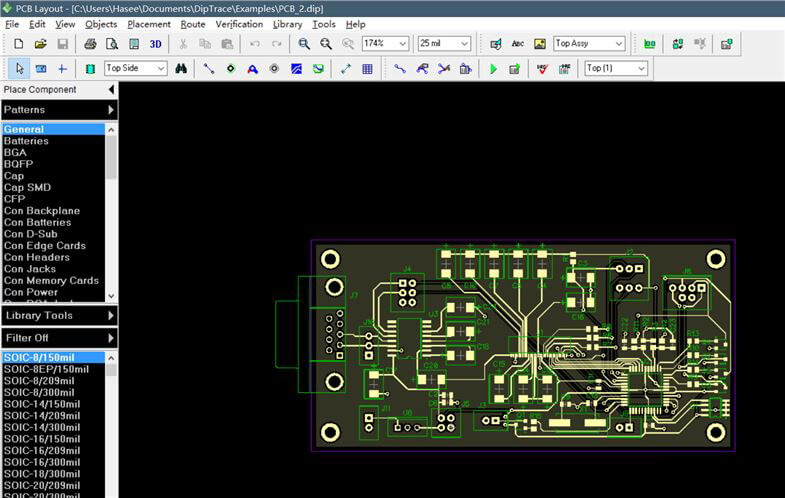Select the edit traces tool
This screenshot has height=498, width=785.
[x=422, y=69]
